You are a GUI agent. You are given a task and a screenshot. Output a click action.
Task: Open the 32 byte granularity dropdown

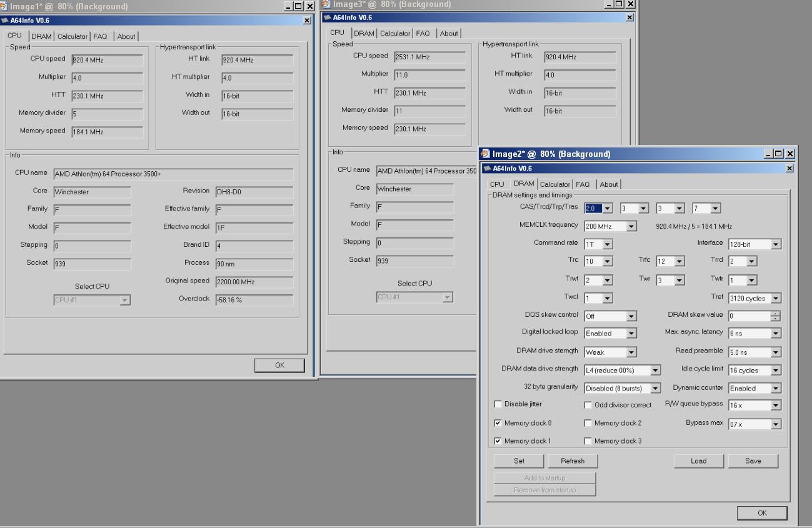[x=655, y=389]
